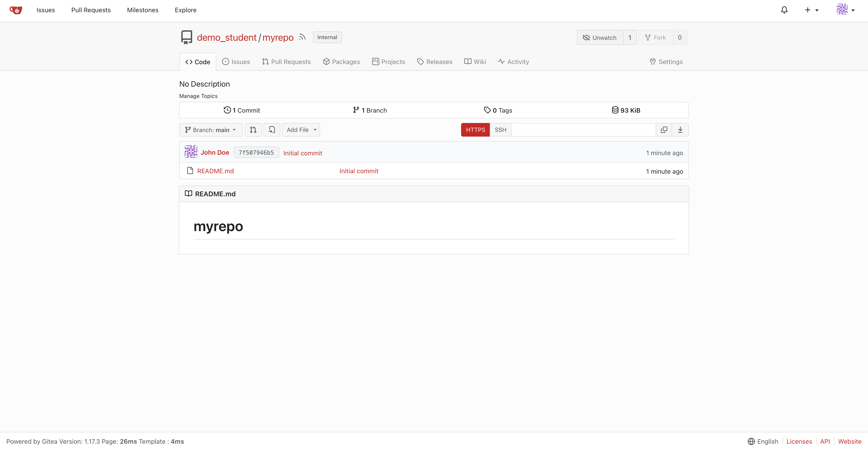The width and height of the screenshot is (868, 450).
Task: Expand the Branch: main dropdown
Action: click(211, 130)
